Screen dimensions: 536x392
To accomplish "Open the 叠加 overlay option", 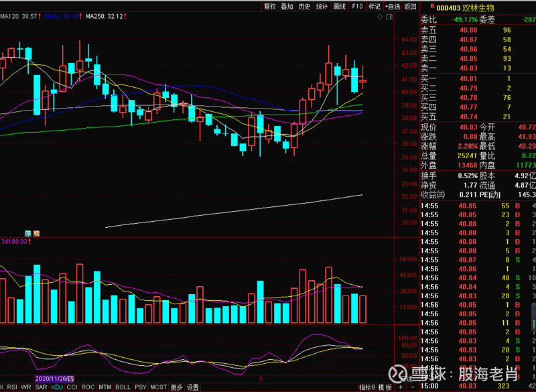I will (x=287, y=7).
